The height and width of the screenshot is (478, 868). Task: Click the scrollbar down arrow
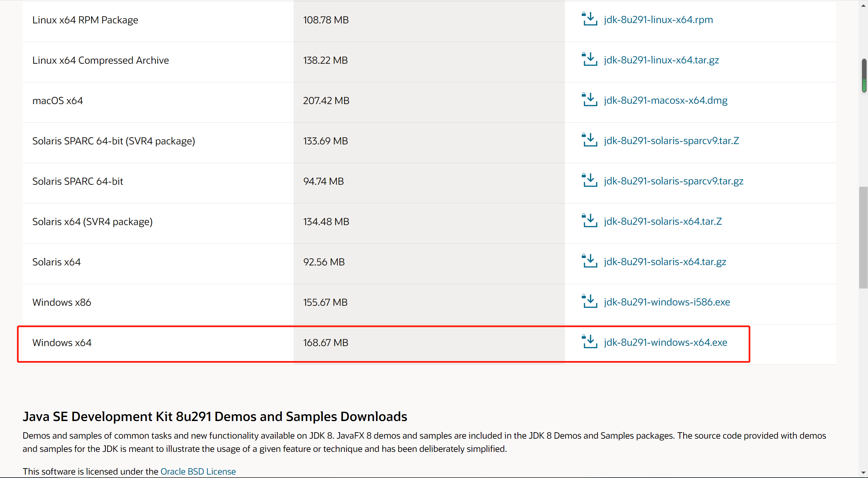[863, 473]
